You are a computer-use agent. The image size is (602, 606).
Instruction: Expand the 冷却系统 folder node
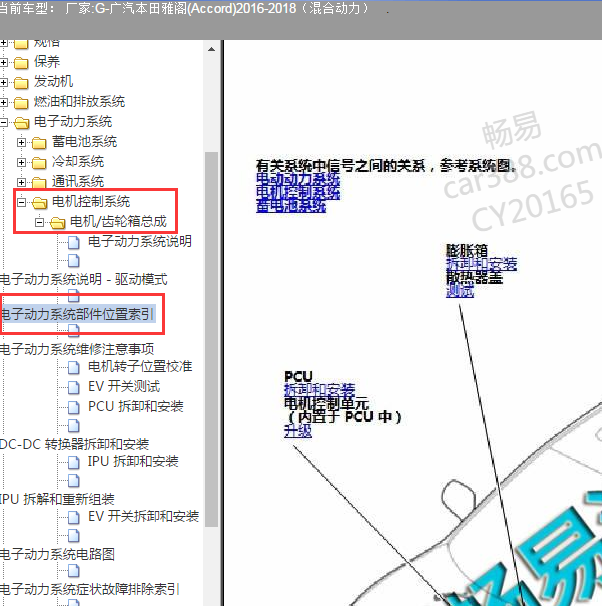point(21,162)
